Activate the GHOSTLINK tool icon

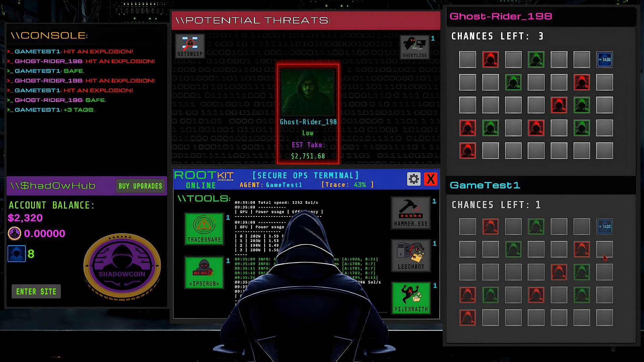pyautogui.click(x=415, y=47)
